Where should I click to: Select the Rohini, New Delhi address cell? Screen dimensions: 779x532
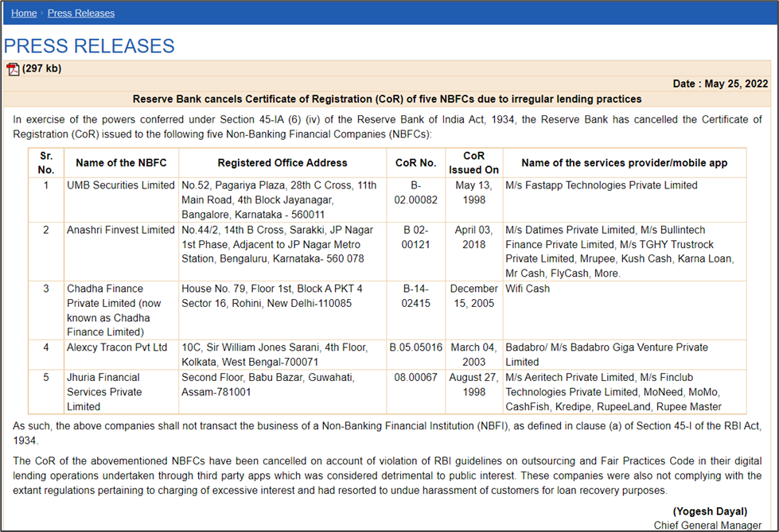coord(282,310)
